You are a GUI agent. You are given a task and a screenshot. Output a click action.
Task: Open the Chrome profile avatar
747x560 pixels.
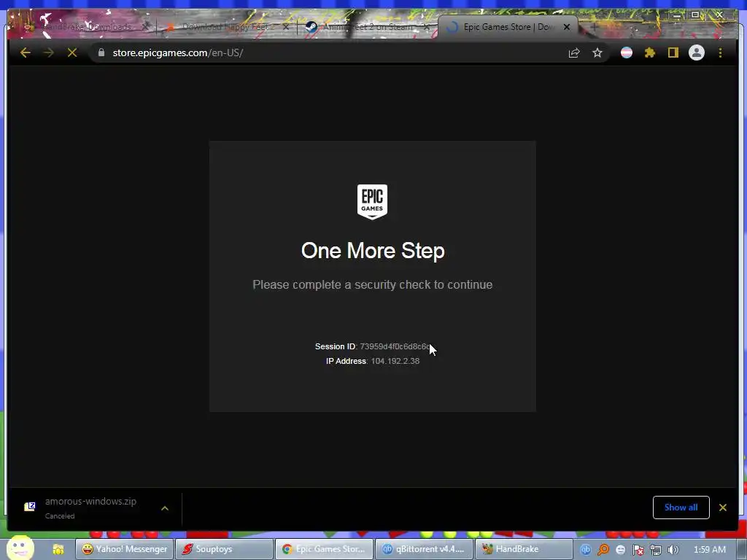[x=697, y=52]
